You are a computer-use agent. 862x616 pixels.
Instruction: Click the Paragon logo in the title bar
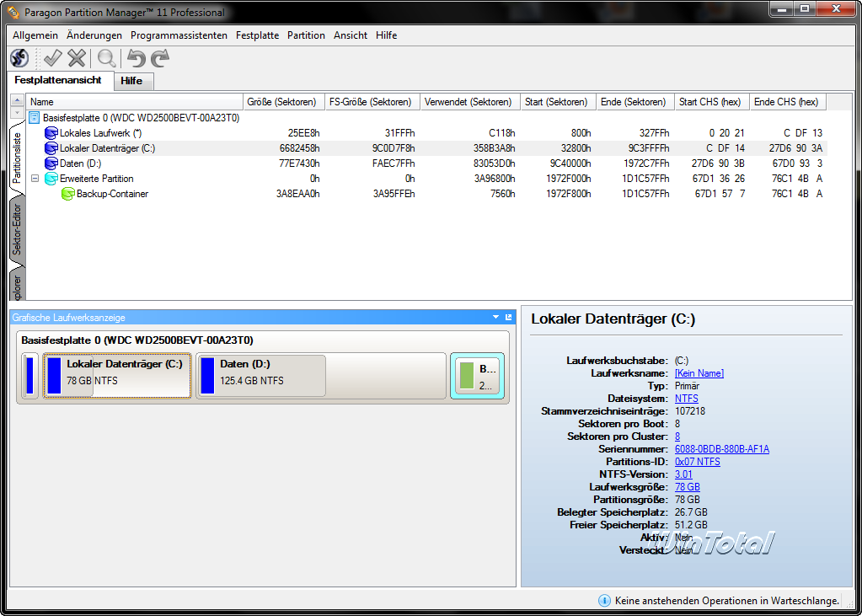13,12
